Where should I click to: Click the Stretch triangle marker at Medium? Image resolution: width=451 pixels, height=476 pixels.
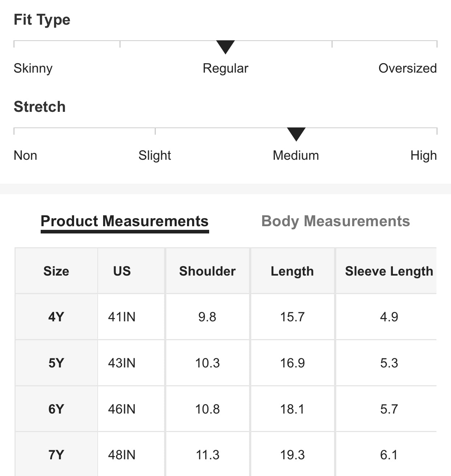(296, 134)
